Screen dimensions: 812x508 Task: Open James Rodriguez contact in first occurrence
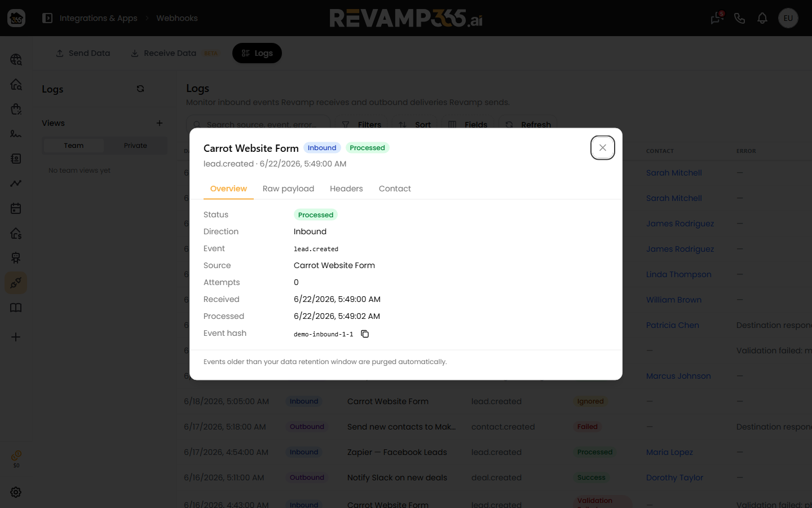click(x=680, y=224)
